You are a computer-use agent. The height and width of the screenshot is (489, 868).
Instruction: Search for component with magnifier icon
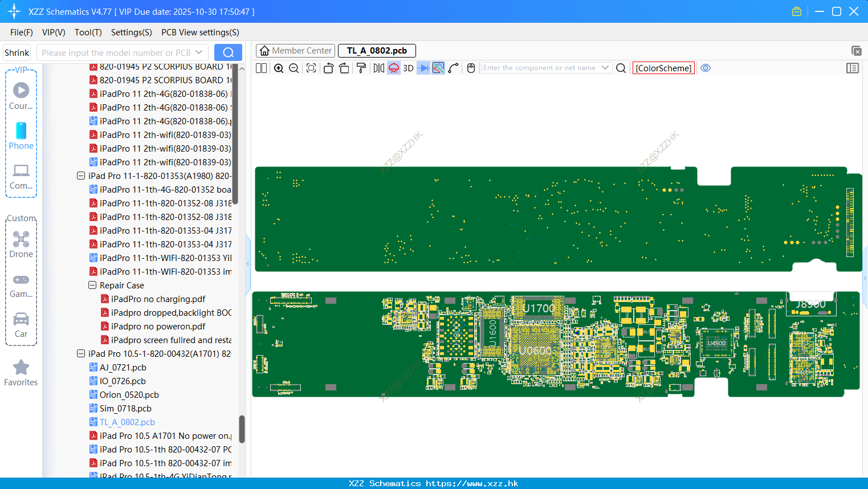click(x=621, y=68)
